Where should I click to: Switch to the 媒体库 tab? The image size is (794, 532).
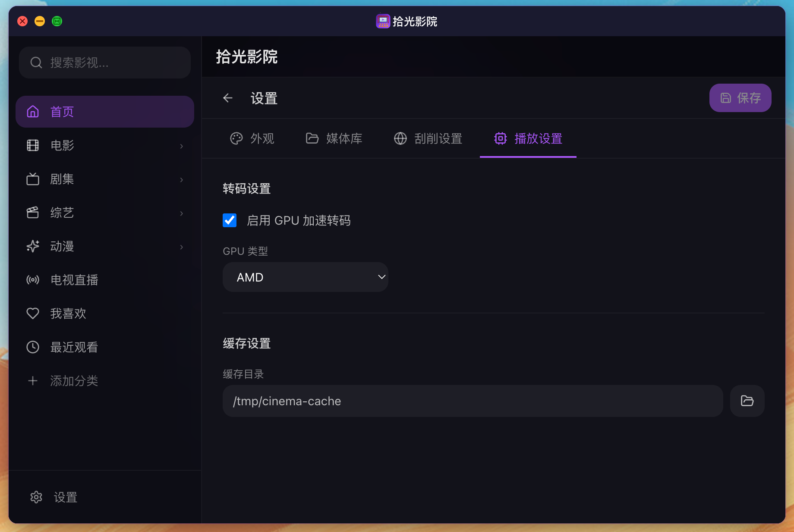click(334, 138)
